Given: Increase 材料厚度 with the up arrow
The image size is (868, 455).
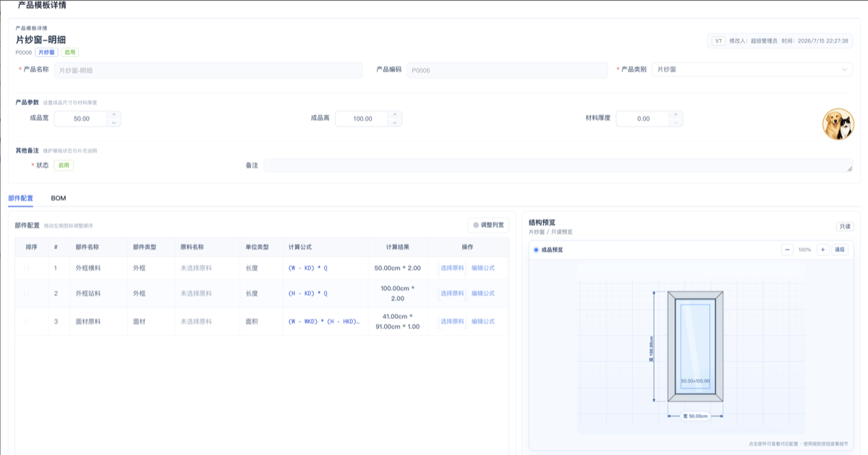Looking at the screenshot, I should 676,114.
